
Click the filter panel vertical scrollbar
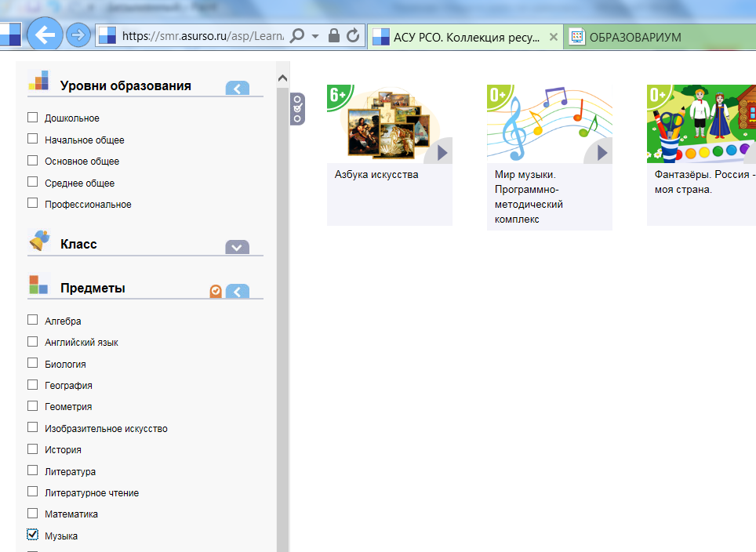(283, 321)
